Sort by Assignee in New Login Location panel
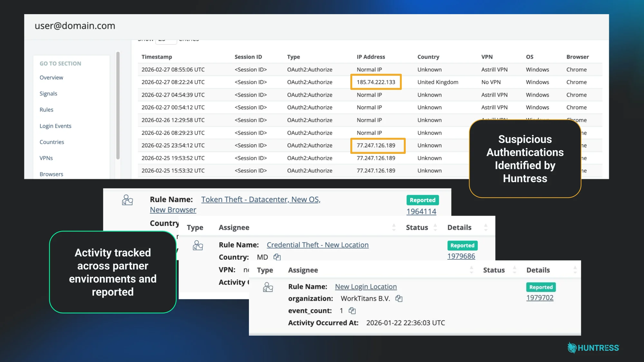The image size is (644, 362). (471, 270)
